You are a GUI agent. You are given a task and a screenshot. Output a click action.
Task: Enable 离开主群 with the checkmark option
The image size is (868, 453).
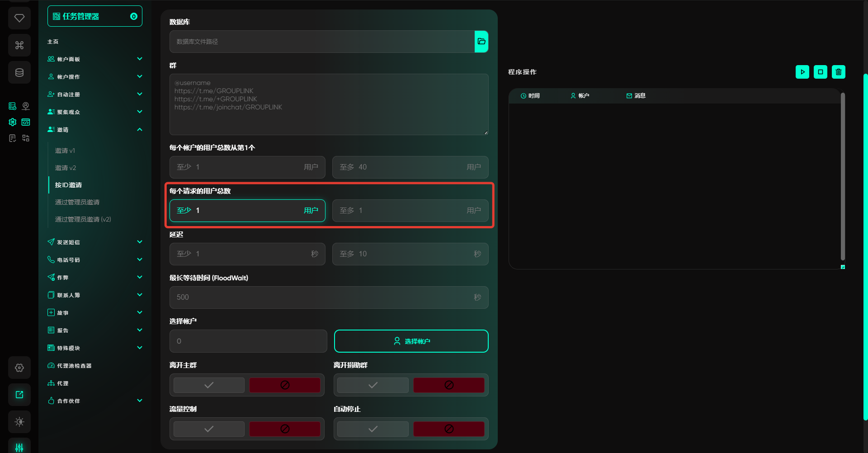pyautogui.click(x=209, y=385)
